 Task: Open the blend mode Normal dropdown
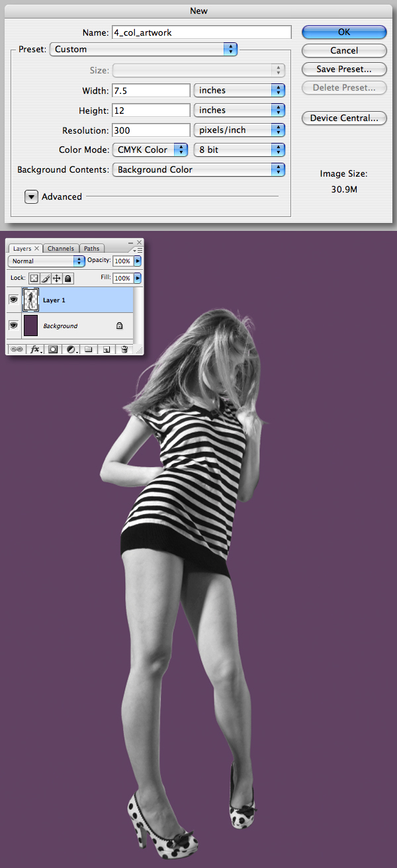pos(46,261)
